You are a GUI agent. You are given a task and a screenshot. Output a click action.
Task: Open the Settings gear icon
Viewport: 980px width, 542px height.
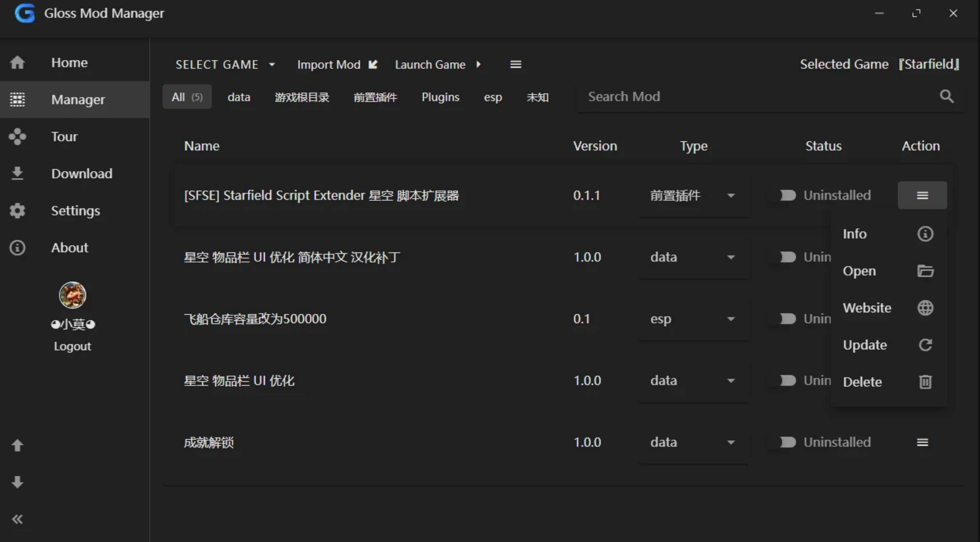point(17,211)
